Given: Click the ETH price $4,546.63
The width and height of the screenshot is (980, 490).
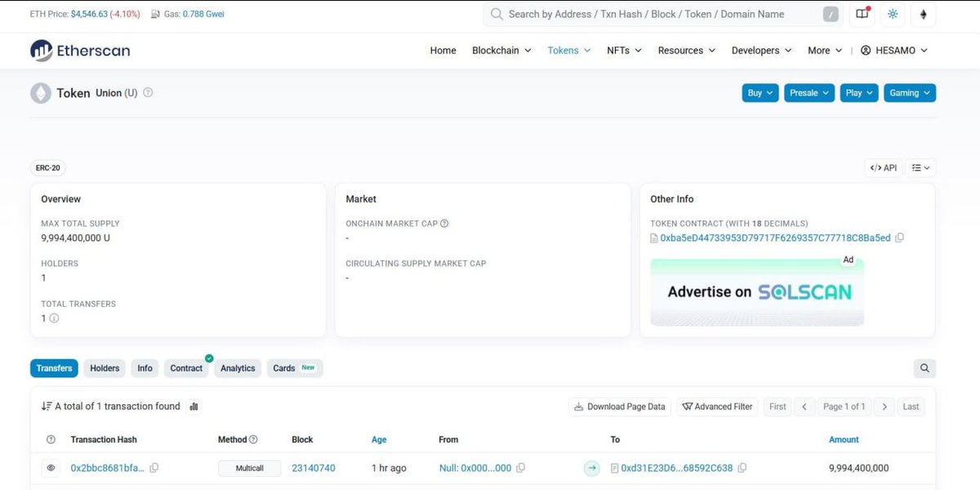Looking at the screenshot, I should [x=89, y=14].
